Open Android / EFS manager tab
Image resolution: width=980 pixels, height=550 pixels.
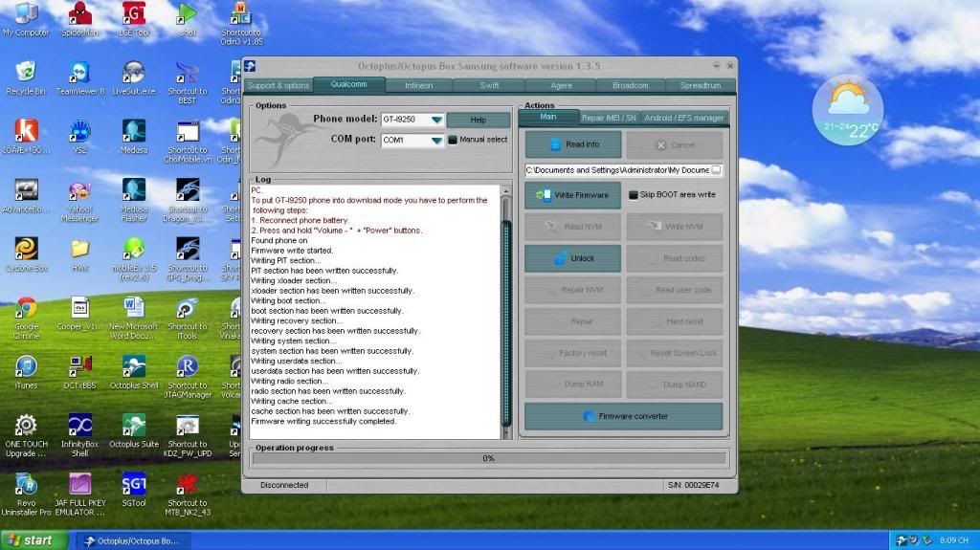coord(683,118)
